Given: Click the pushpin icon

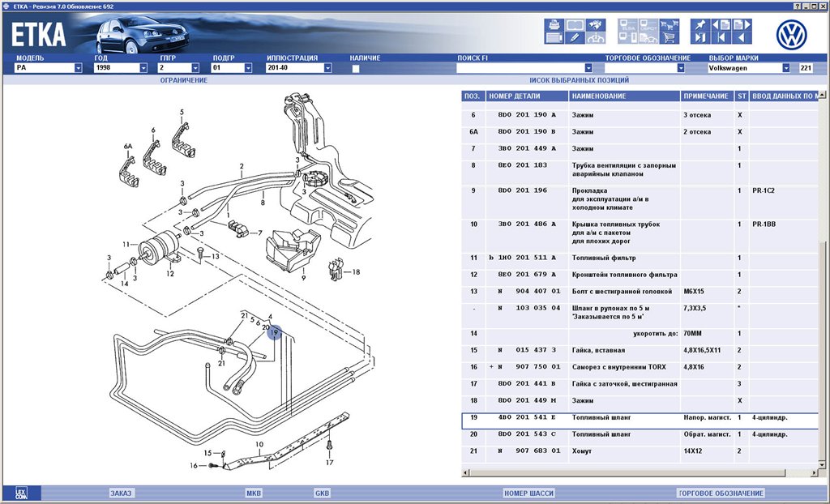Looking at the screenshot, I should click(x=700, y=25).
